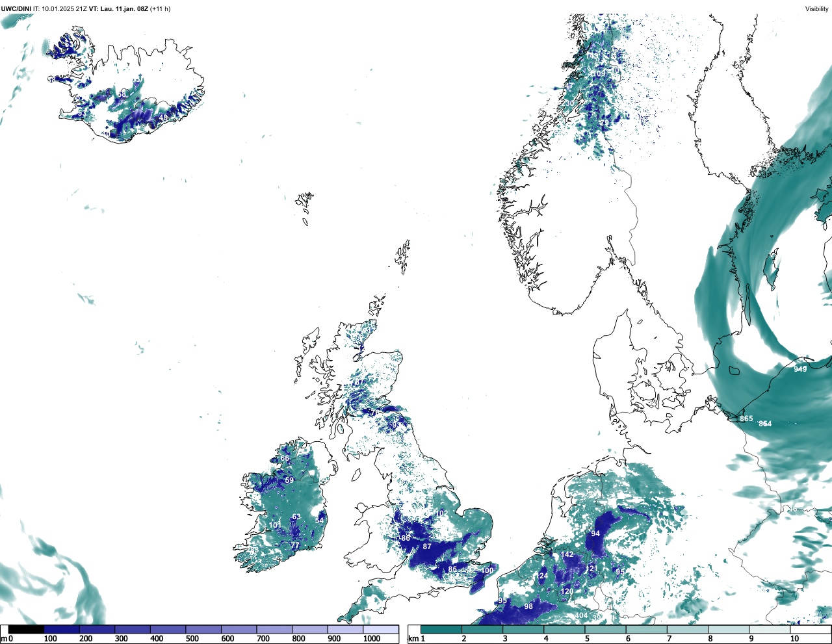
Task: Click the UWC/DINI model label
Action: tap(16, 9)
